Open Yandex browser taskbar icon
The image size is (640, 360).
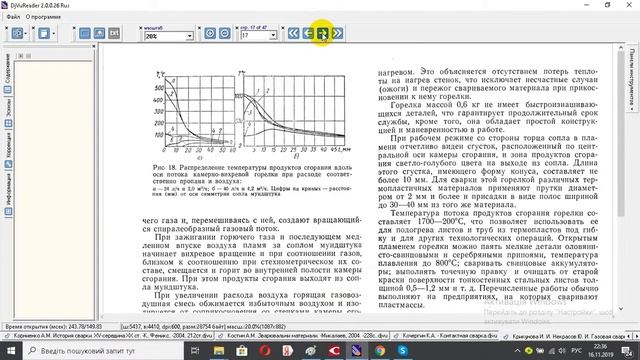click(x=288, y=351)
